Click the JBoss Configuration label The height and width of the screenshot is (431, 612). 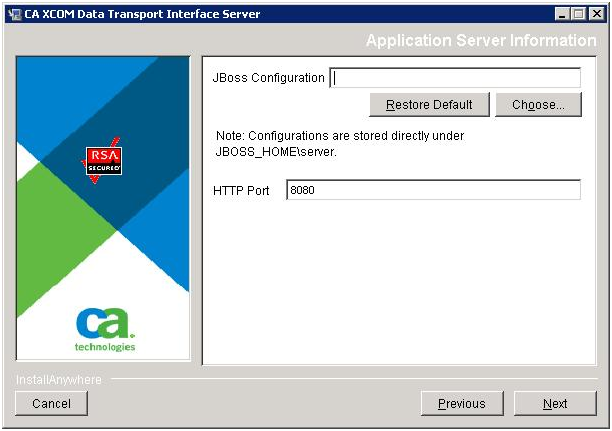pos(269,78)
